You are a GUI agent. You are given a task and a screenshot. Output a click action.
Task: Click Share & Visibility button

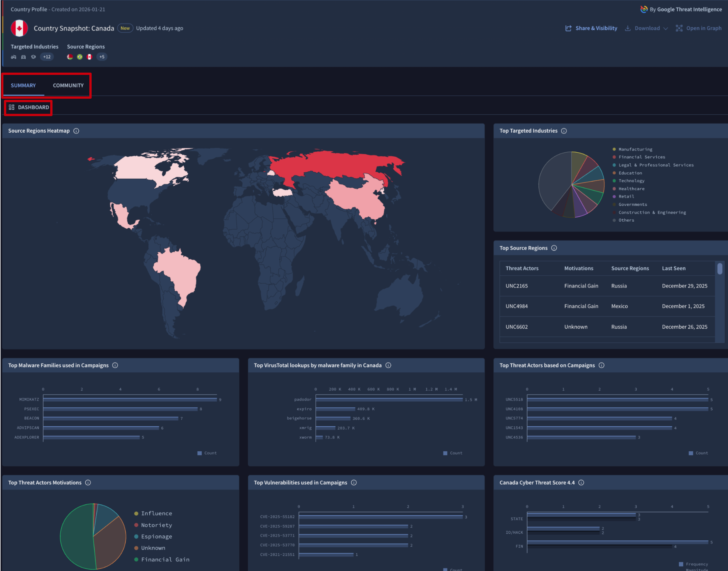(591, 28)
